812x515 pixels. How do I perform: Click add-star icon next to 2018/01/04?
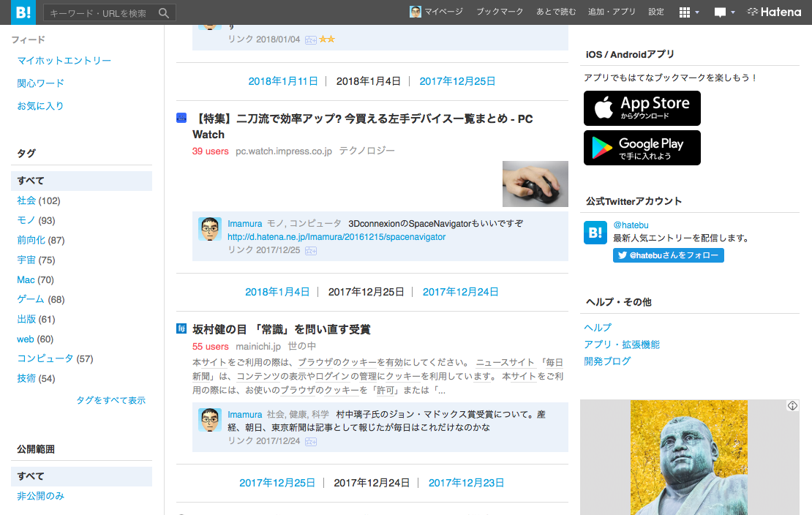[311, 40]
